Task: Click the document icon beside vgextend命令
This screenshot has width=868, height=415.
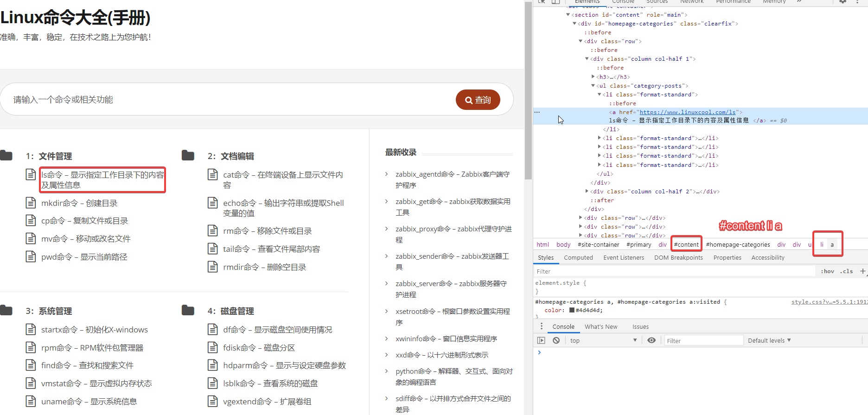Action: (x=212, y=401)
